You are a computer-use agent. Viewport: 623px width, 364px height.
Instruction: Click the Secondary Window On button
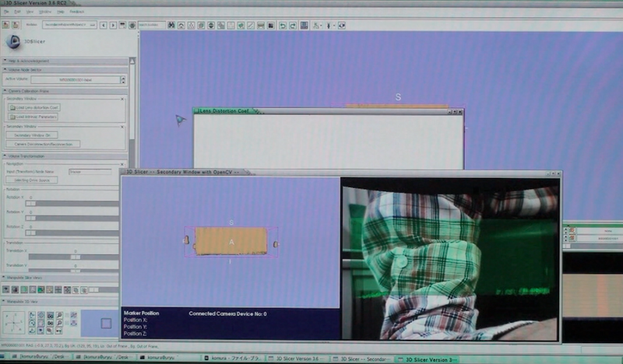32,135
